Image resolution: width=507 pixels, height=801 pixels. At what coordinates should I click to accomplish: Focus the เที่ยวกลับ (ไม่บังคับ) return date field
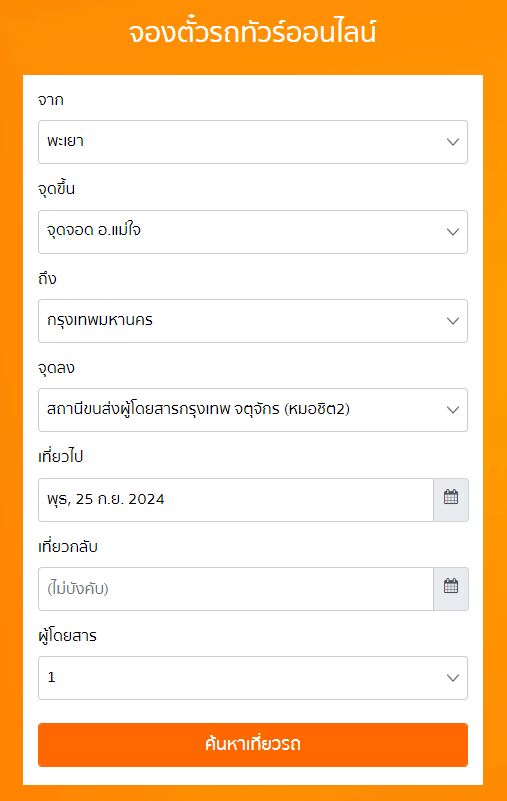tap(236, 588)
